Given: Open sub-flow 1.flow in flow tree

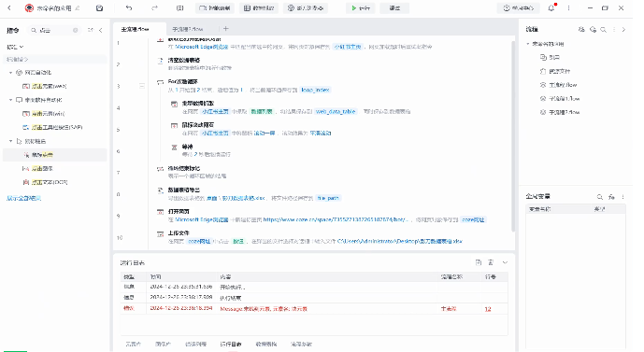Looking at the screenshot, I should [x=565, y=98].
